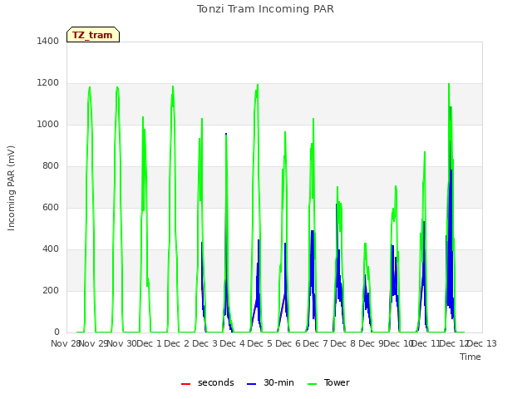Click the 'Time' x-axis label
This screenshot has width=532, height=399.
pos(470,357)
